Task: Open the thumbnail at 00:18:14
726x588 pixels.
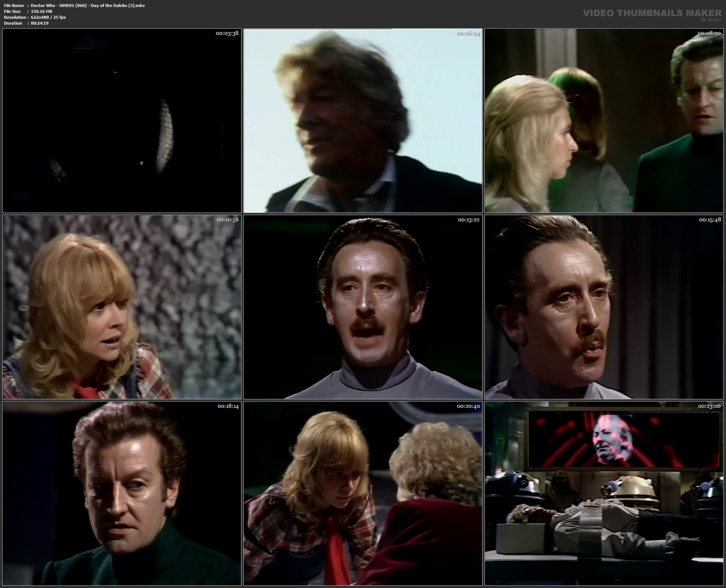Action: point(122,493)
